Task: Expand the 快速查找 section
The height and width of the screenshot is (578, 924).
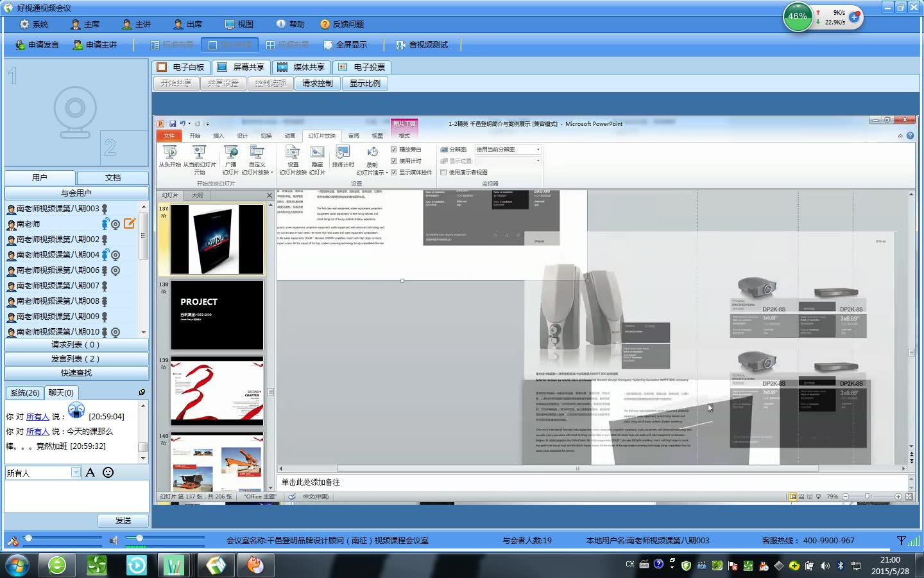Action: click(76, 373)
